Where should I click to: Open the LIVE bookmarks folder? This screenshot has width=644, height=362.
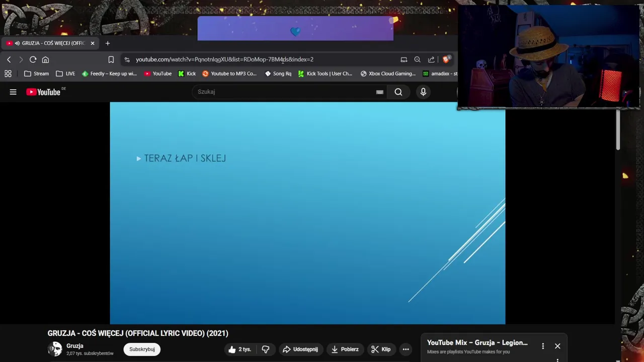[x=65, y=73]
